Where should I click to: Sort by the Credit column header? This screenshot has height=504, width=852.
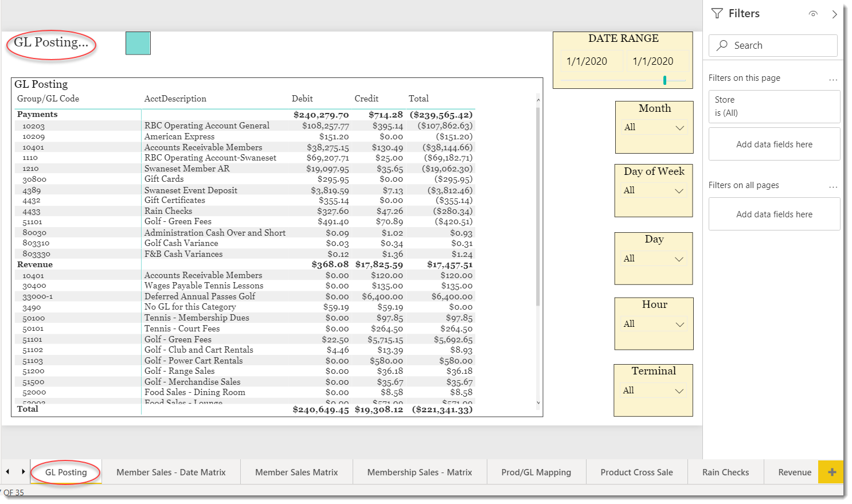(x=366, y=99)
